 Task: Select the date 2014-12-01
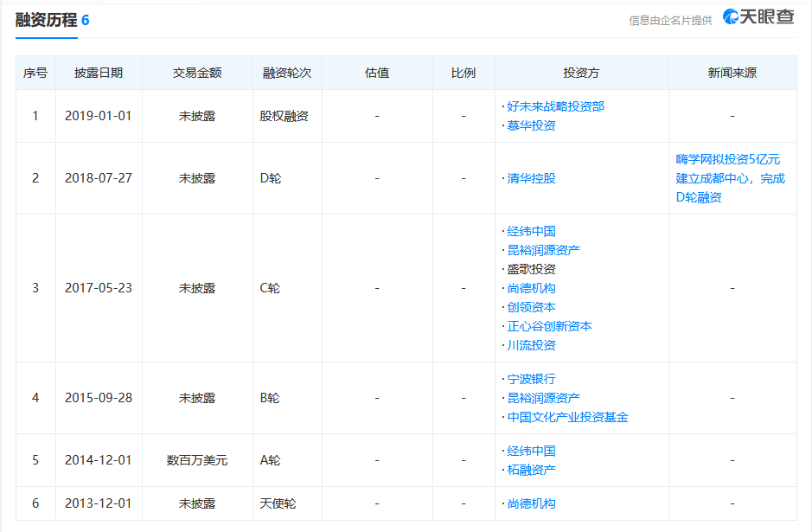click(99, 460)
